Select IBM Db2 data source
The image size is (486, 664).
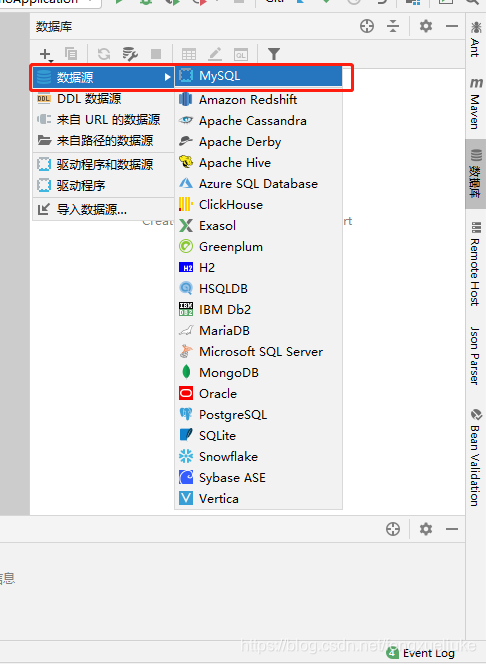point(258,310)
